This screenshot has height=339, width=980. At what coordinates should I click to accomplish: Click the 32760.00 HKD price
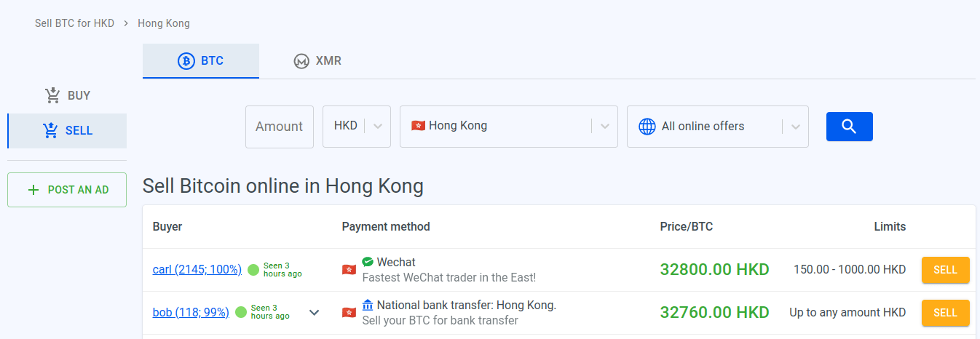(715, 313)
